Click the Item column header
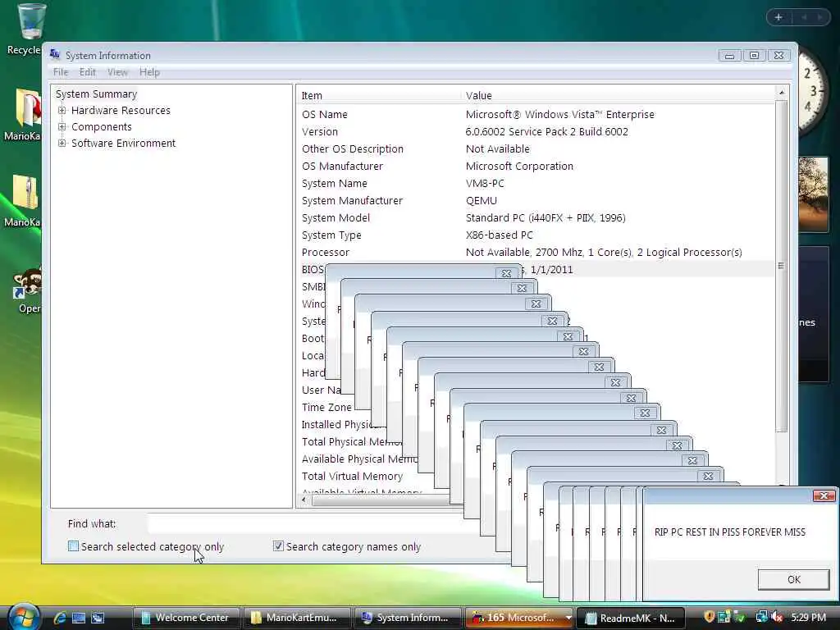The width and height of the screenshot is (840, 630). [378, 95]
